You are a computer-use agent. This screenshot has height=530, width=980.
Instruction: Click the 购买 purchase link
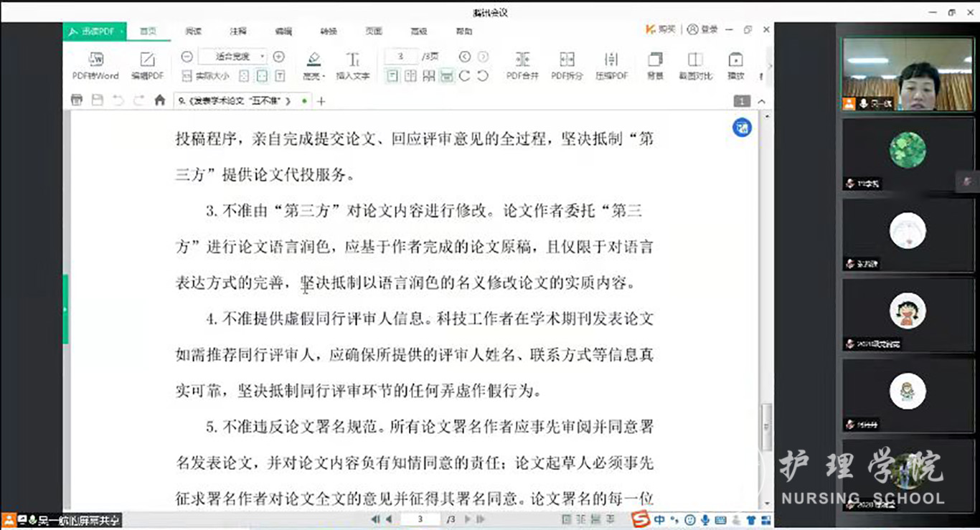[661, 29]
